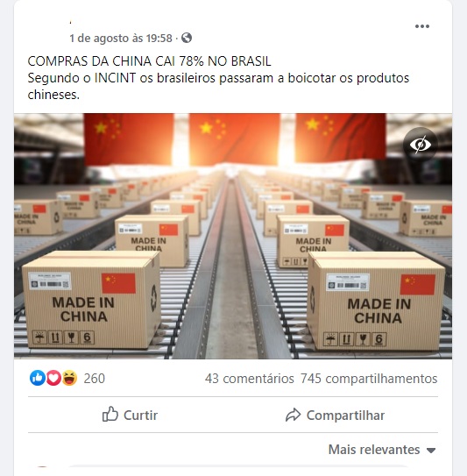Open the 745 compartilhamentos link
467x476 pixels.
click(x=369, y=379)
